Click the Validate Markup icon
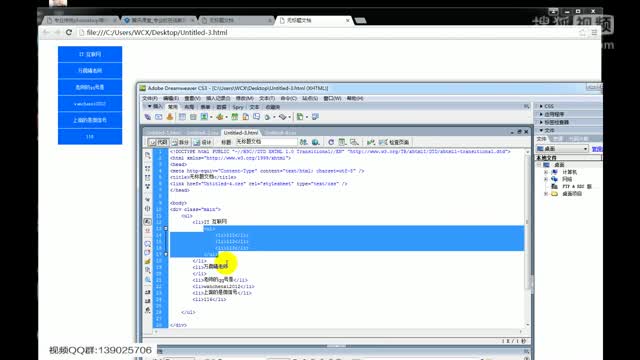Screen dimensions: 640x360 click(371, 142)
